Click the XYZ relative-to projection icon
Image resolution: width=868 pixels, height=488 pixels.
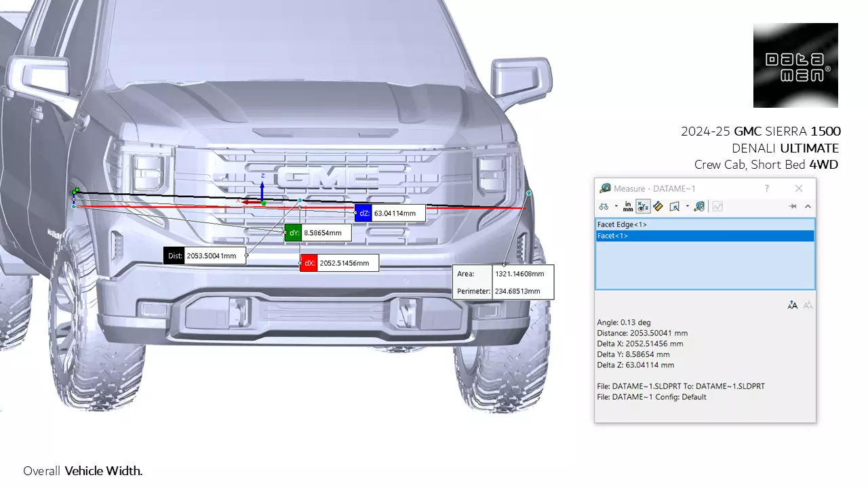pyautogui.click(x=674, y=206)
